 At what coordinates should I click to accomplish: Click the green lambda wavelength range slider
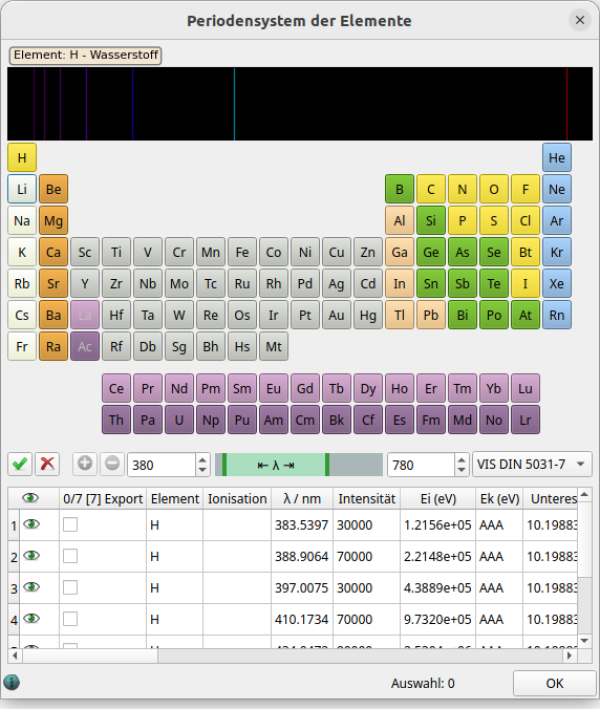pos(276,465)
